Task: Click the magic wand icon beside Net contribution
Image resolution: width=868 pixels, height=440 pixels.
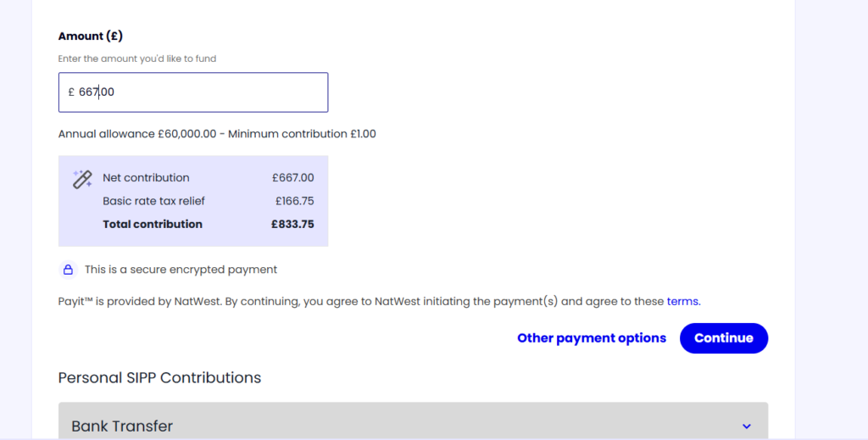Action: pyautogui.click(x=82, y=180)
